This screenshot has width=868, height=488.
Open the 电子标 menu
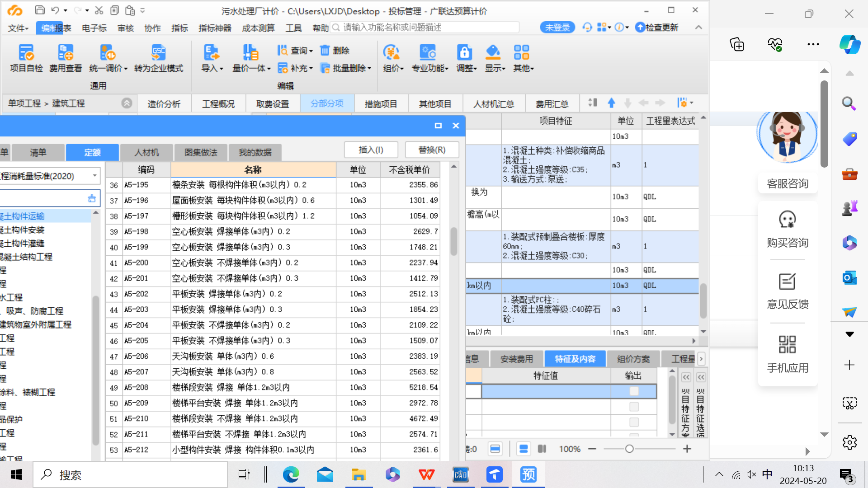click(94, 28)
